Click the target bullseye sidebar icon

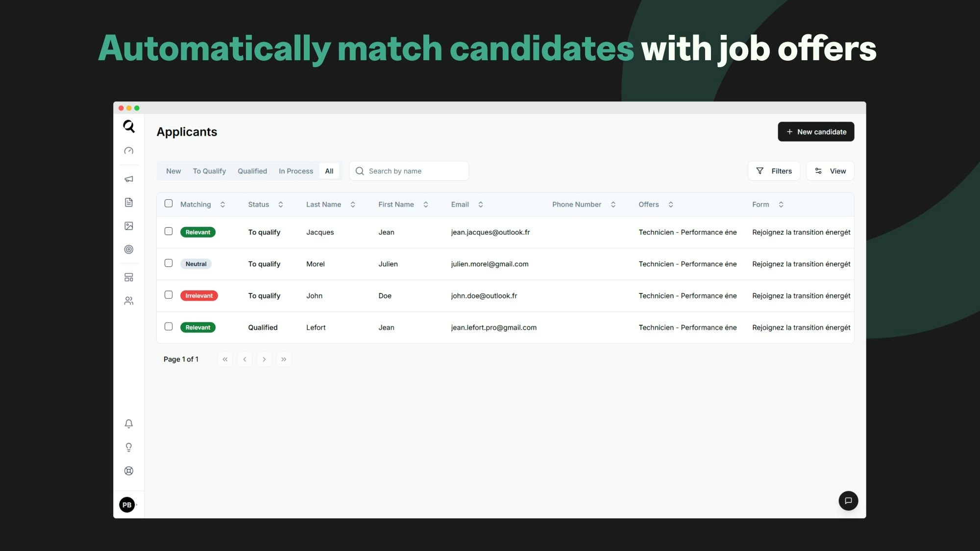point(128,249)
